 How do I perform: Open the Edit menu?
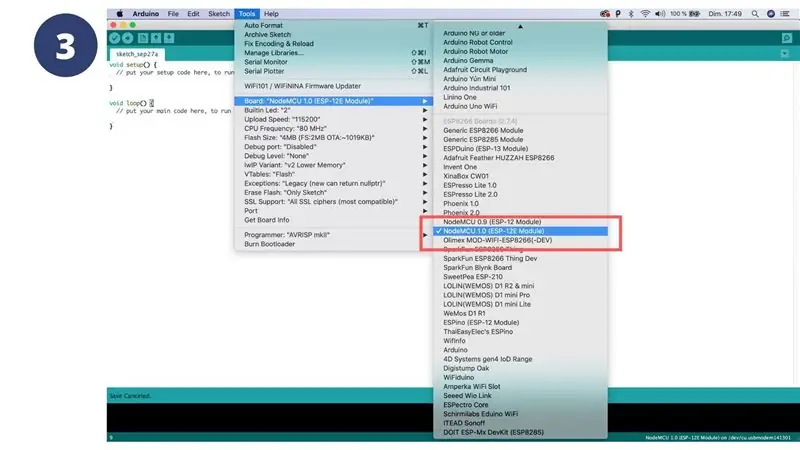[x=193, y=14]
